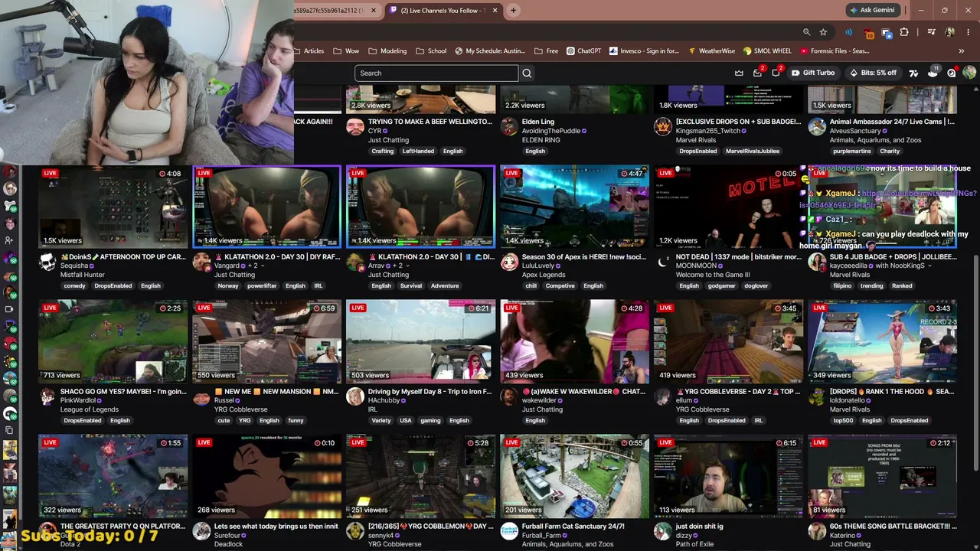Screen dimensions: 980x551
Task: Click the Gift Turbo button
Action: (812, 73)
